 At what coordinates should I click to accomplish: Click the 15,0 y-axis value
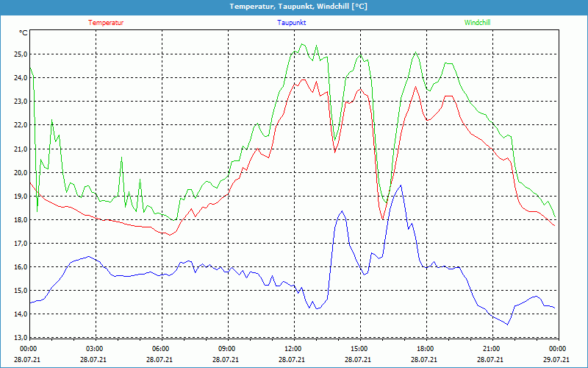click(21, 291)
